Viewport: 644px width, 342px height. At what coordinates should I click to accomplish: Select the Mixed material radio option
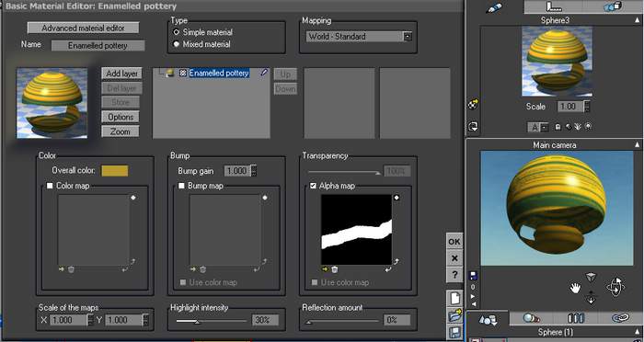(x=177, y=44)
